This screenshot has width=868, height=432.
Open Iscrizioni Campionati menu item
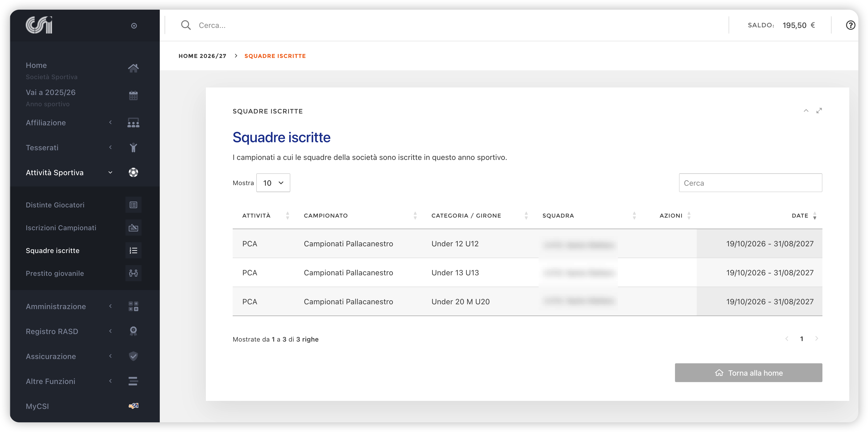[61, 228]
